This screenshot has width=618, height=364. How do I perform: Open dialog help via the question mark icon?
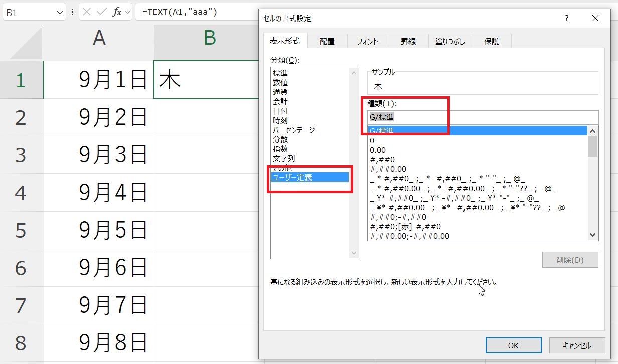566,18
